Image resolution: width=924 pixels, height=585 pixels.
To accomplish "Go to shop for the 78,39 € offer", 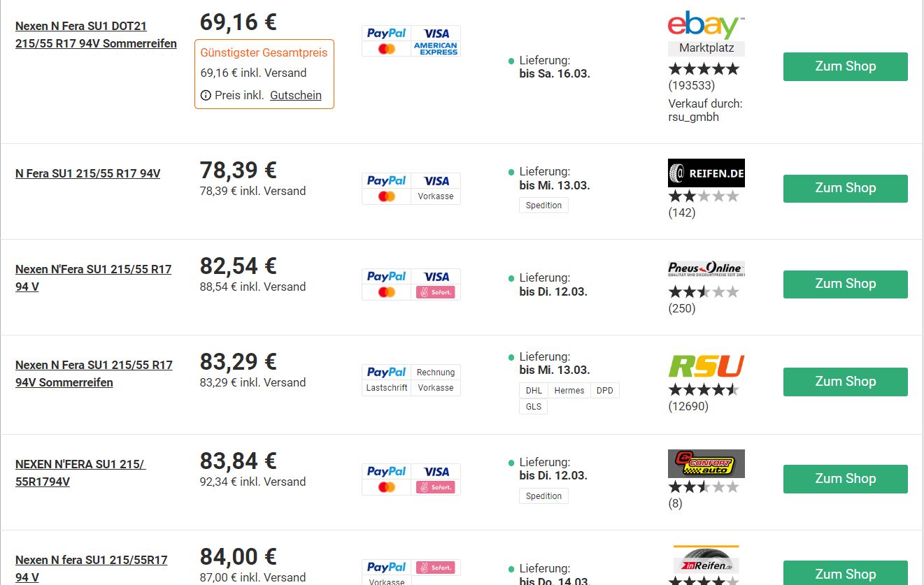I will pyautogui.click(x=845, y=188).
